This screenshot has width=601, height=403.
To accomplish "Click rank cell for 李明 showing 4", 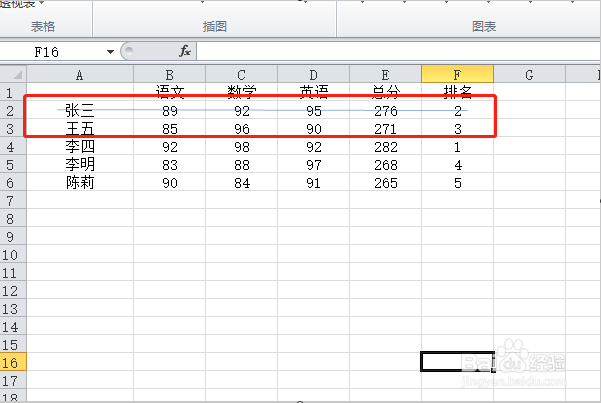I will [x=457, y=164].
